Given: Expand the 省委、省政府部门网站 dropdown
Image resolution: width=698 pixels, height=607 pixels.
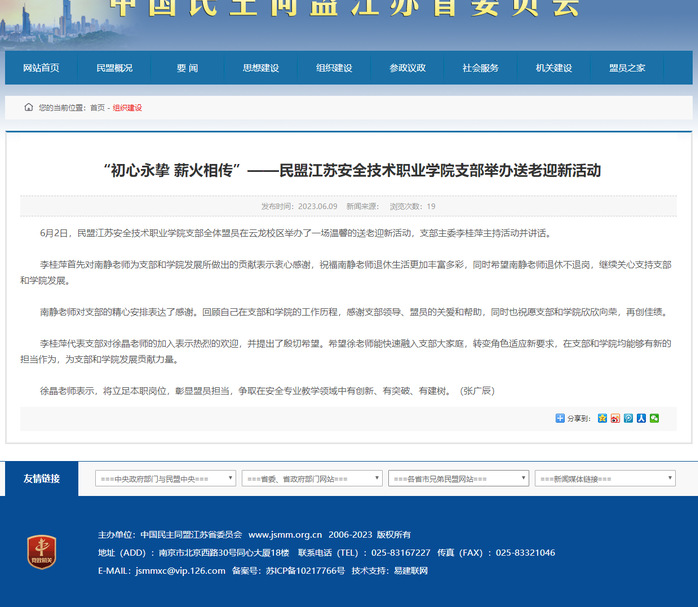Looking at the screenshot, I should [311, 479].
